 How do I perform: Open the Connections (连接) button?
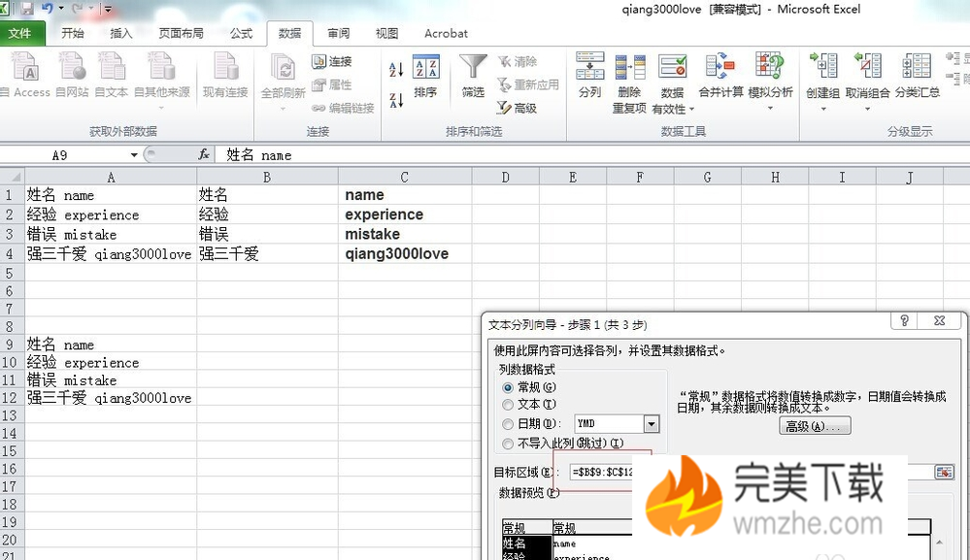(x=332, y=61)
